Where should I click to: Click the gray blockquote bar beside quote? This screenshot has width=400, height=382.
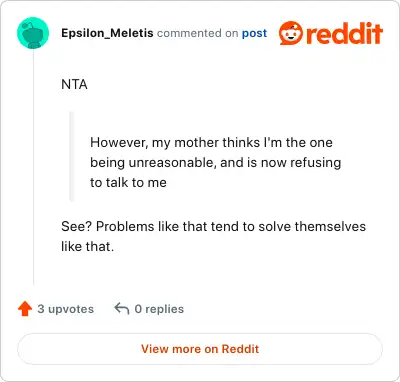[x=71, y=156]
